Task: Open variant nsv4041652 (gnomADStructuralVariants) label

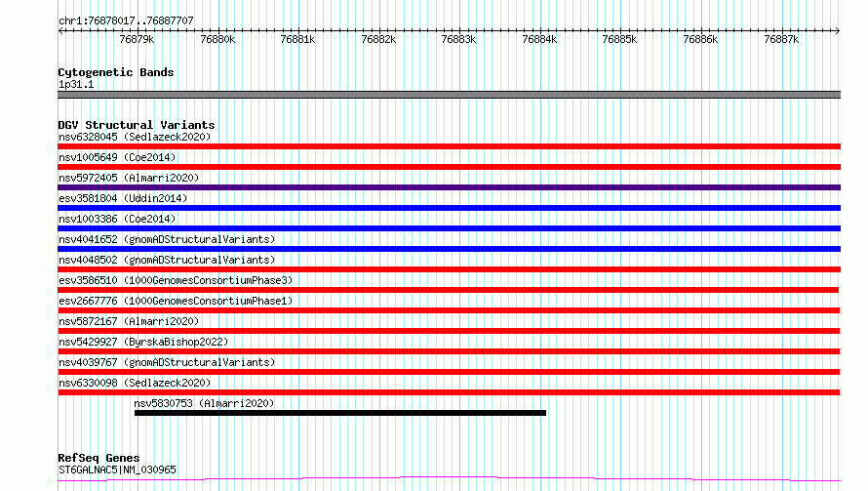Action: (167, 239)
